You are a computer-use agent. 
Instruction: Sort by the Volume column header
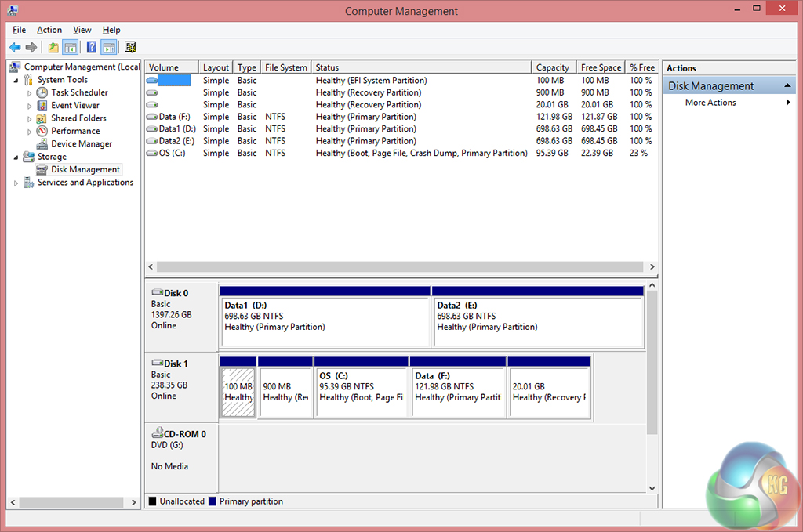click(x=172, y=67)
